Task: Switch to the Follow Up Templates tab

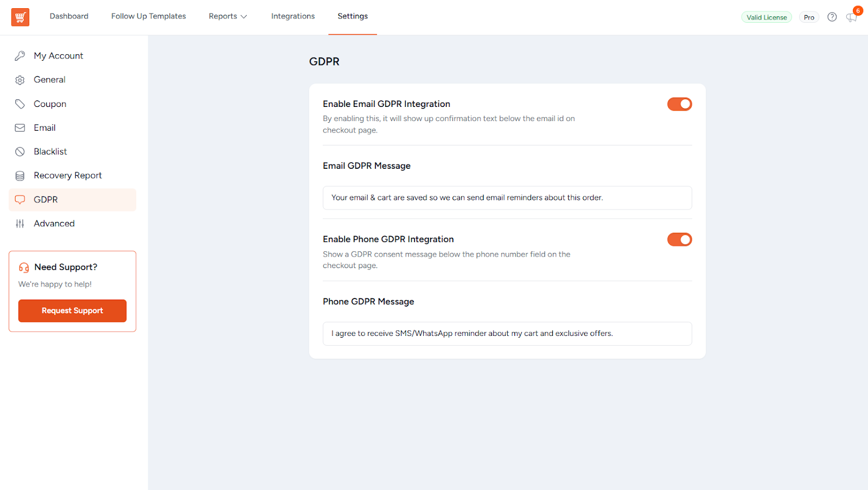Action: (x=149, y=16)
